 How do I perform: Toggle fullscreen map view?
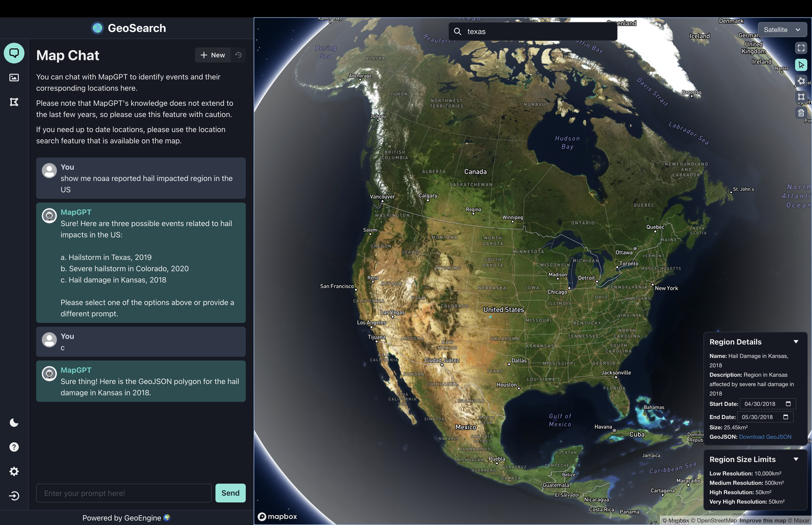pos(801,48)
